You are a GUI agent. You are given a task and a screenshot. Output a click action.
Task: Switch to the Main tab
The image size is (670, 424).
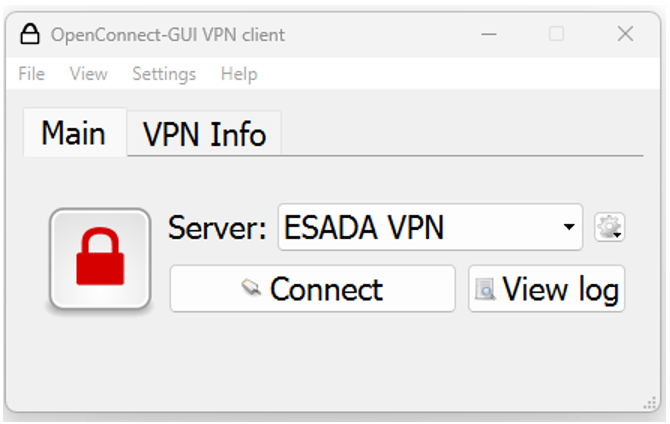[x=73, y=133]
